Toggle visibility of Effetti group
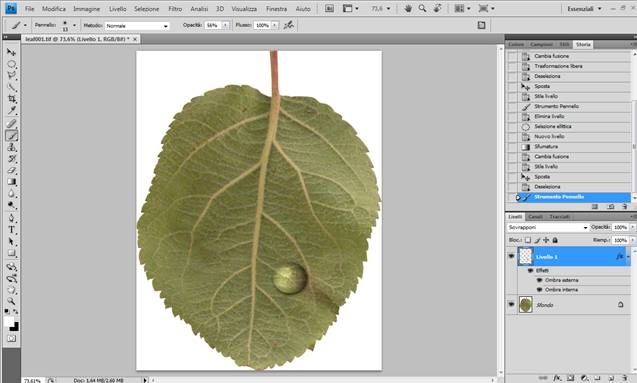This screenshot has height=383, width=637. click(531, 270)
